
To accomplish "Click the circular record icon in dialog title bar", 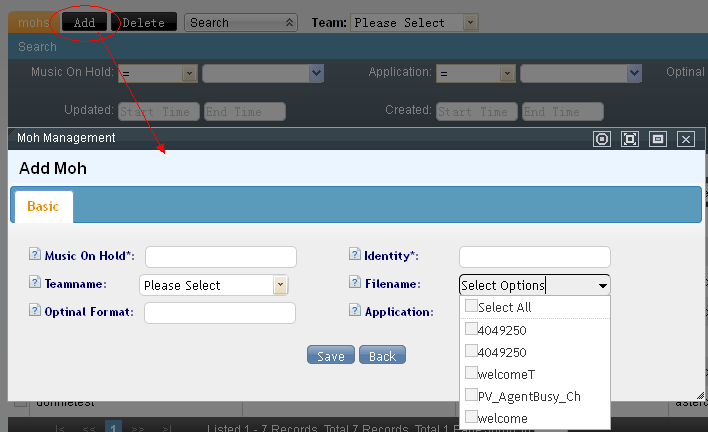I will point(602,139).
